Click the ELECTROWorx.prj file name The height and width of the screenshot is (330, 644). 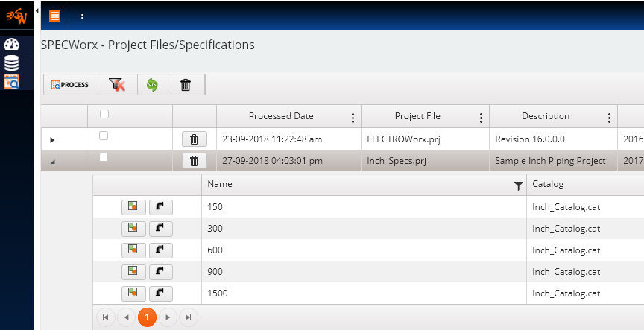pos(403,139)
